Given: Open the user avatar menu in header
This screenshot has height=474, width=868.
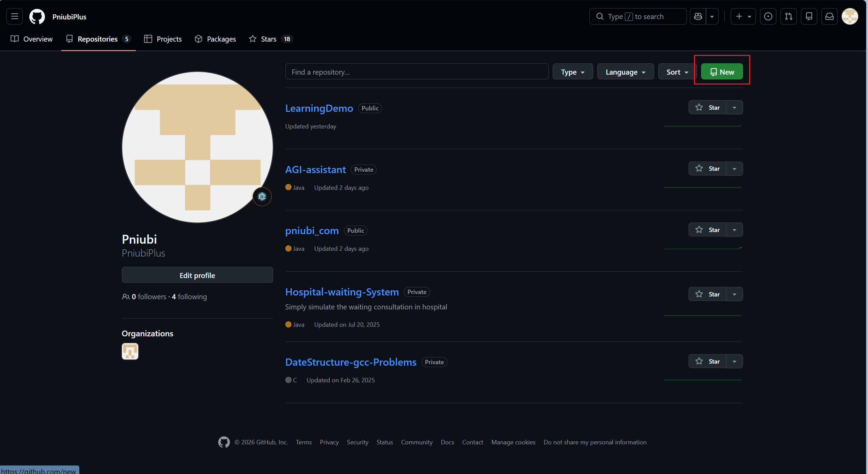Looking at the screenshot, I should [850, 16].
